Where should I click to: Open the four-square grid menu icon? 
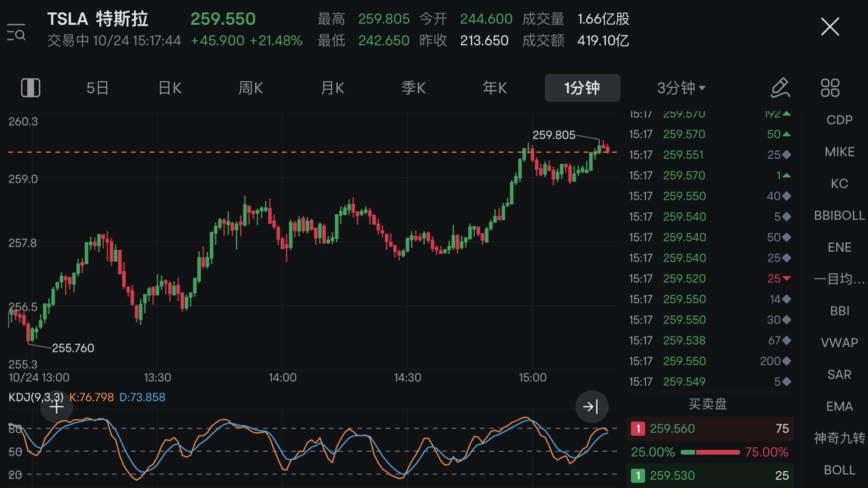click(830, 88)
